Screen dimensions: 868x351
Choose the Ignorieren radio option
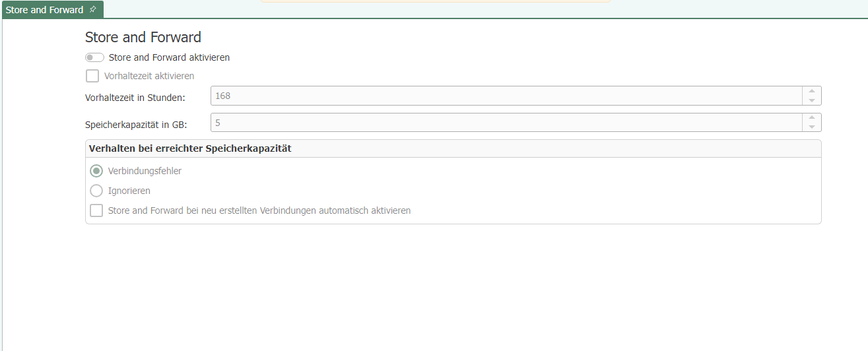[96, 191]
